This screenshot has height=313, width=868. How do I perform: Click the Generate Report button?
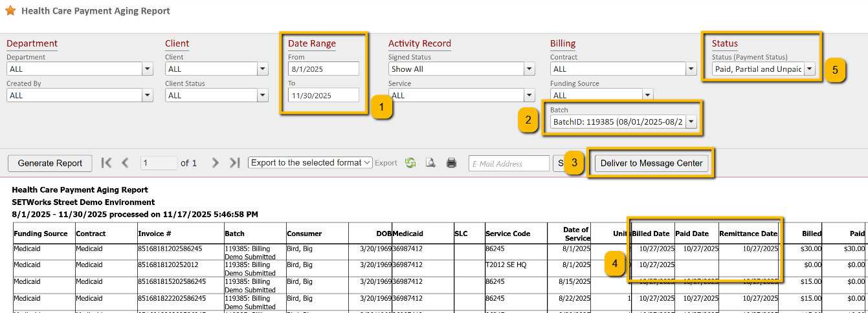(50, 163)
